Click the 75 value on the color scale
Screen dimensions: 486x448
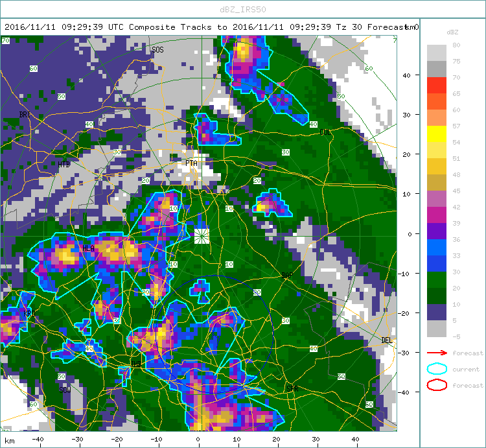click(x=456, y=61)
